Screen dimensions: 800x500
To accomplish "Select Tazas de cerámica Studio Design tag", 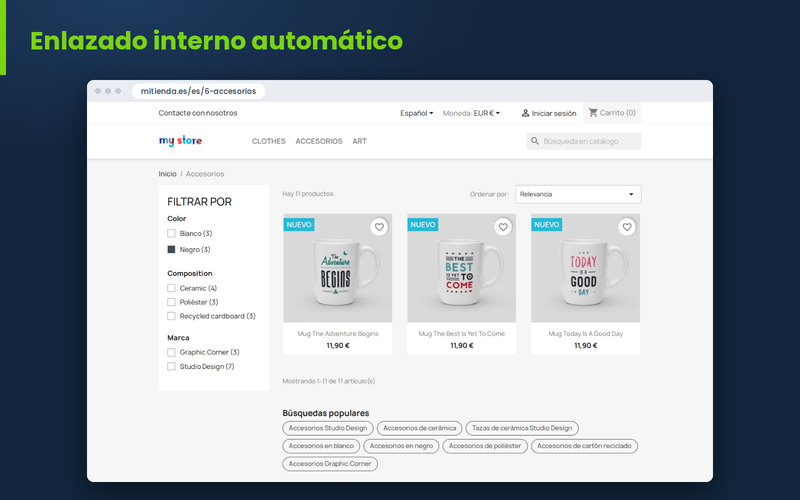I will [x=522, y=428].
